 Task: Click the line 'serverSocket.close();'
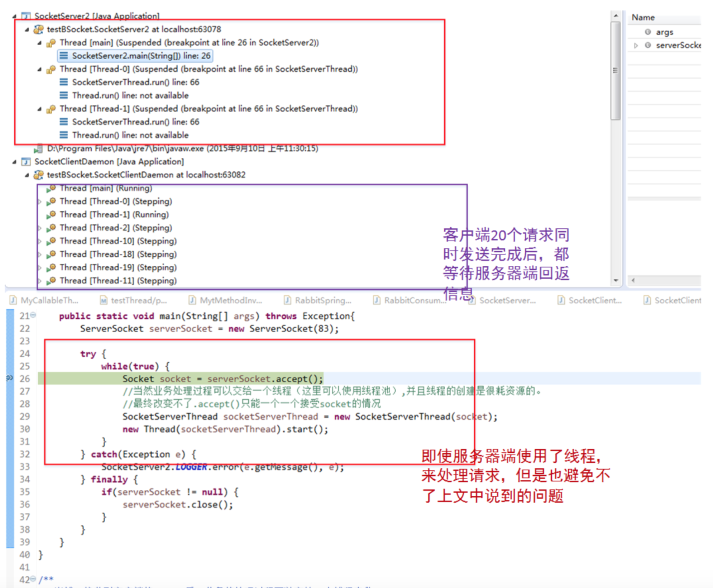[x=178, y=504]
